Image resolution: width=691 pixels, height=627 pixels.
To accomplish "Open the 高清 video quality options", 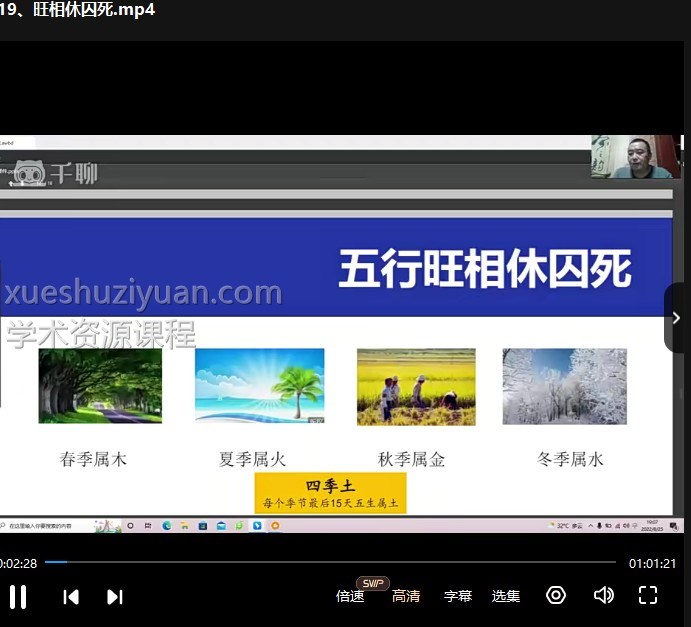I will (406, 596).
